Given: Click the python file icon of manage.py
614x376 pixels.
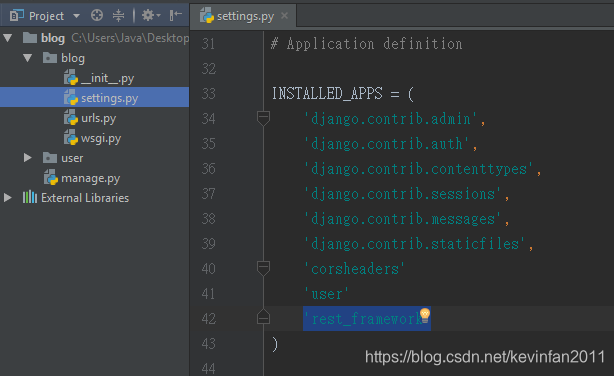Looking at the screenshot, I should (51, 177).
